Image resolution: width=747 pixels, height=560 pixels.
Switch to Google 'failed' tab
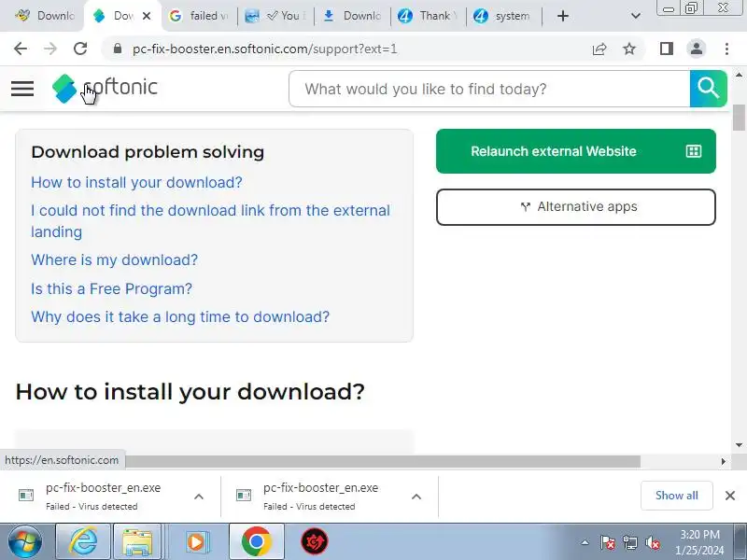click(199, 16)
